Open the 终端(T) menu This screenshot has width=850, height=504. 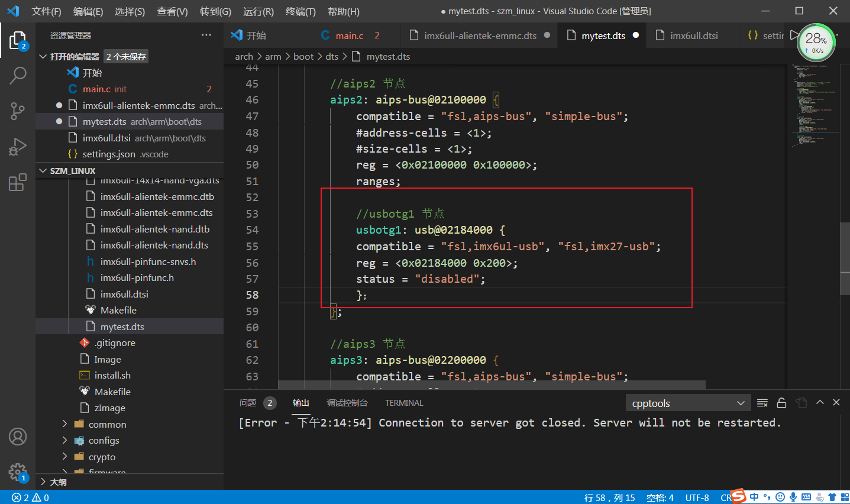[x=300, y=11]
